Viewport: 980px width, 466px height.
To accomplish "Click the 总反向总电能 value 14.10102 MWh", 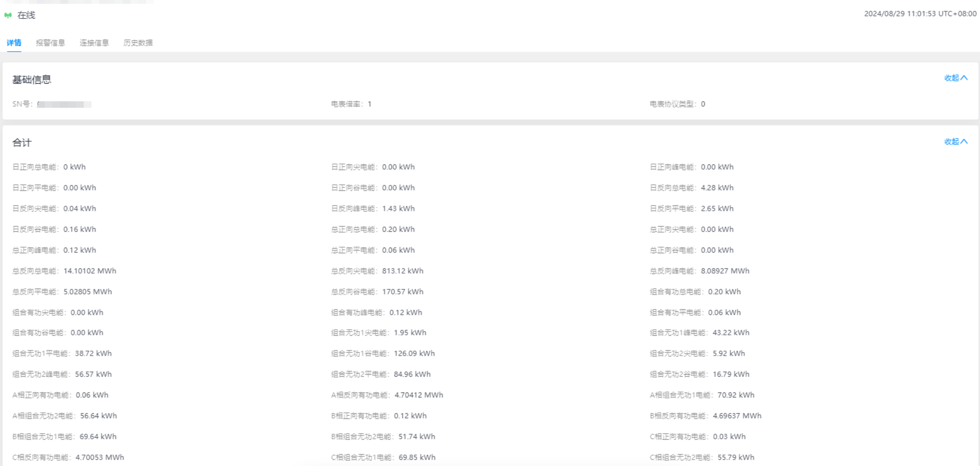I will tap(90, 271).
